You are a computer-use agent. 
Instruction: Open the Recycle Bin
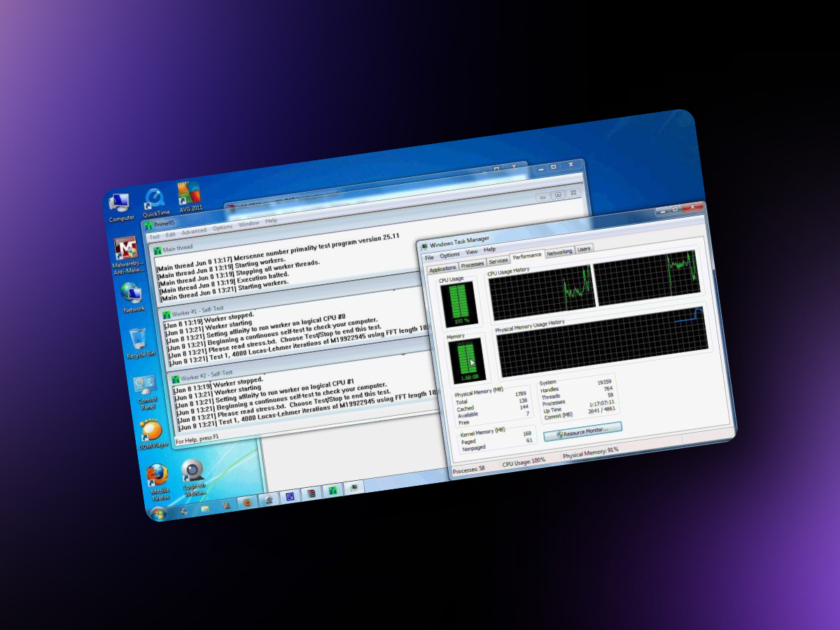[x=139, y=340]
